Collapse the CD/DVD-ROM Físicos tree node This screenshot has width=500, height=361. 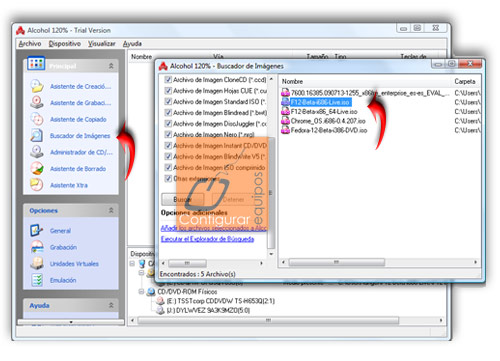click(141, 292)
